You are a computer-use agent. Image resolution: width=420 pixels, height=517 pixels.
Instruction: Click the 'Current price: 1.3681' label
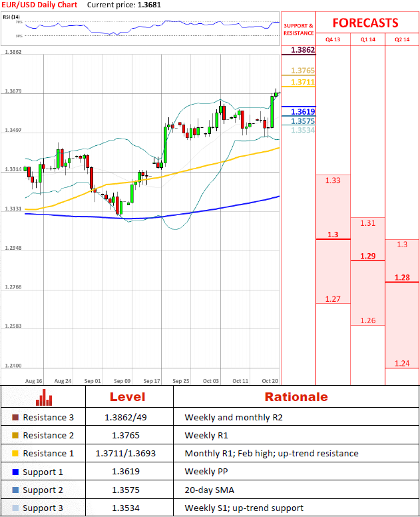tap(124, 5)
